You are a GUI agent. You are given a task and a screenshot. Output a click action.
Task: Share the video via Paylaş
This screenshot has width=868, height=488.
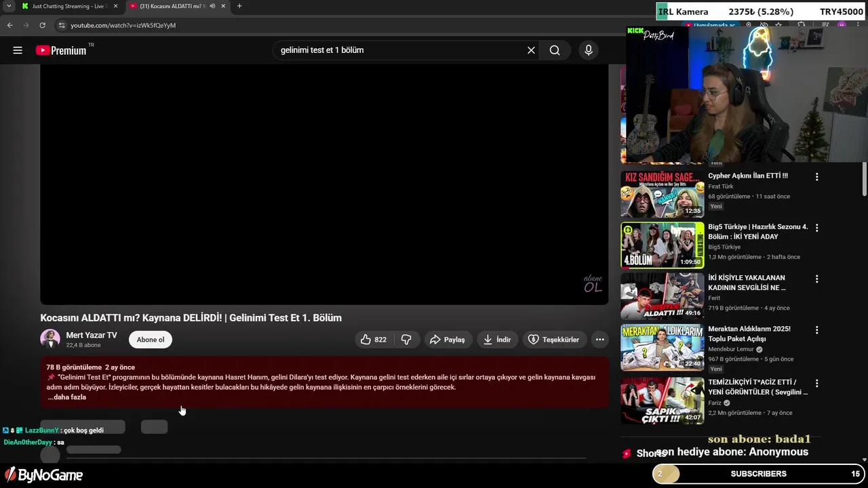pyautogui.click(x=448, y=340)
